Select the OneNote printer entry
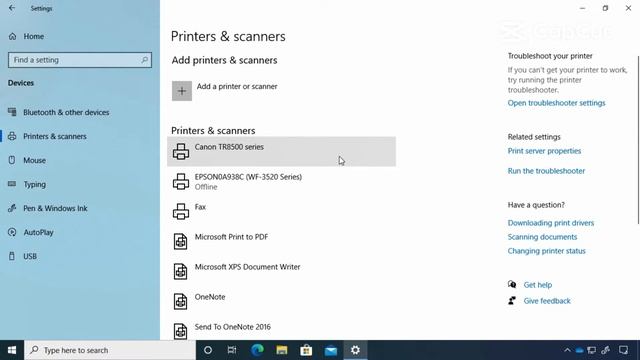The image size is (640, 360). tap(281, 301)
